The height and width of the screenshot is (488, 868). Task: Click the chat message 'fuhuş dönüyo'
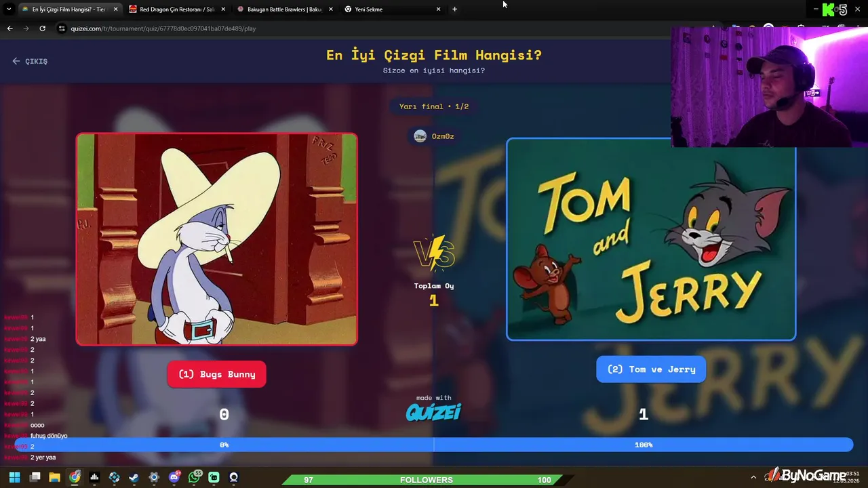[49, 436]
